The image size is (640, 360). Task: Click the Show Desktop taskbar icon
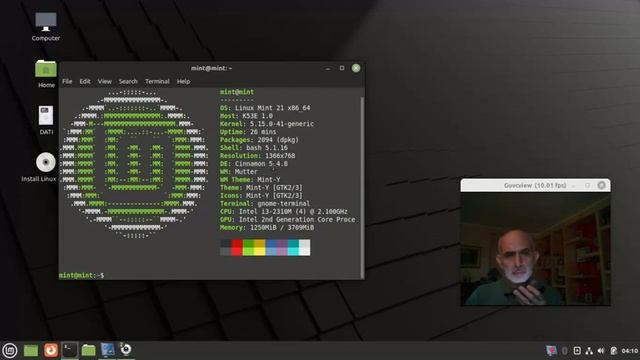(x=31, y=350)
